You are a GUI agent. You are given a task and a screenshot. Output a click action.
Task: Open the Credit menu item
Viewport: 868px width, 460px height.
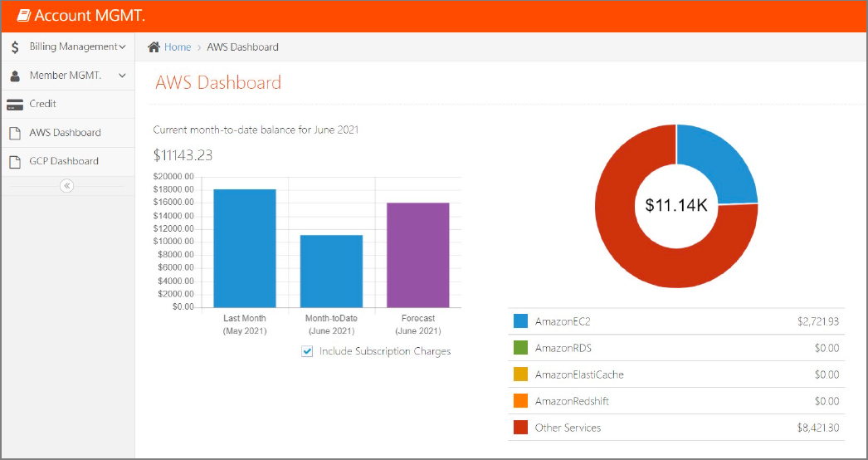43,104
